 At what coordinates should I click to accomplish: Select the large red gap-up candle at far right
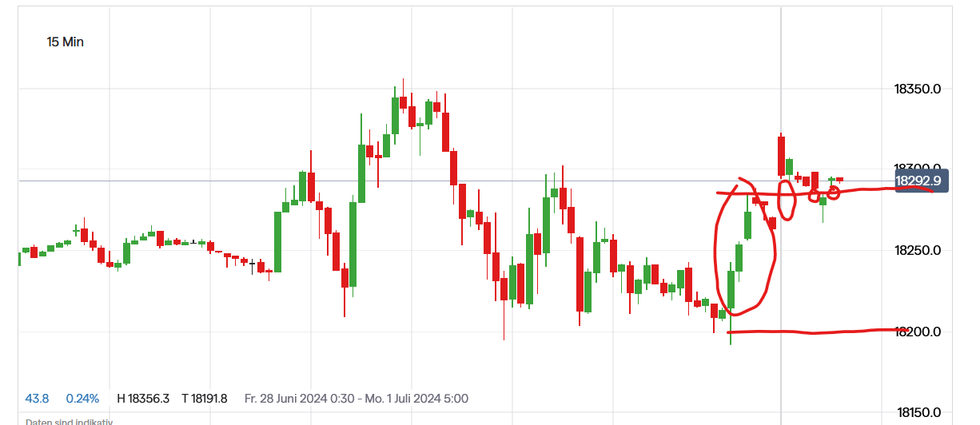tap(781, 156)
